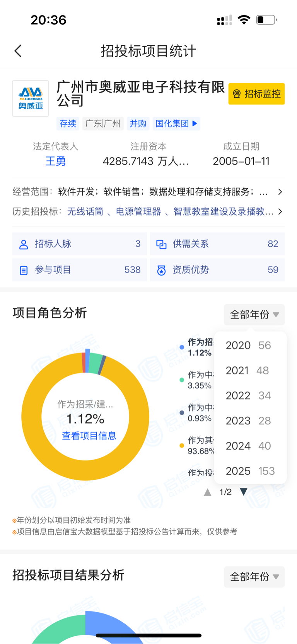The image size is (297, 644).
Task: Expand the 经营范围 row chevron
Action: [280, 192]
